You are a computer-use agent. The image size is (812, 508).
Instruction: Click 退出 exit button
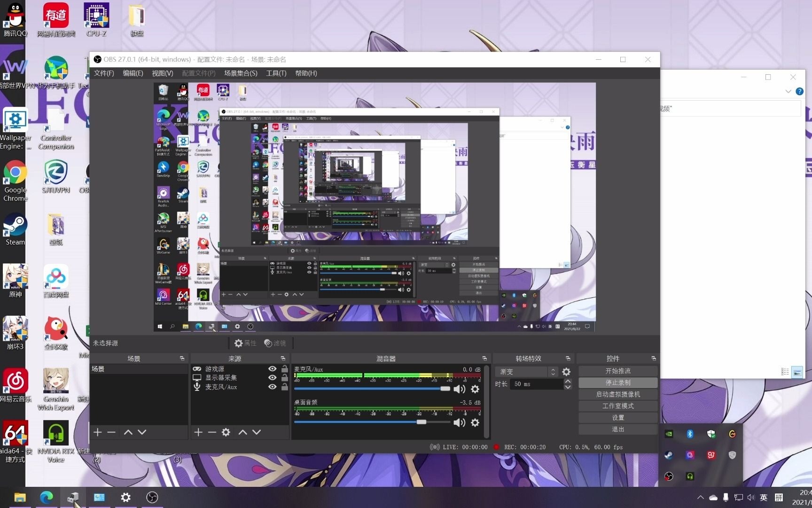pos(618,429)
